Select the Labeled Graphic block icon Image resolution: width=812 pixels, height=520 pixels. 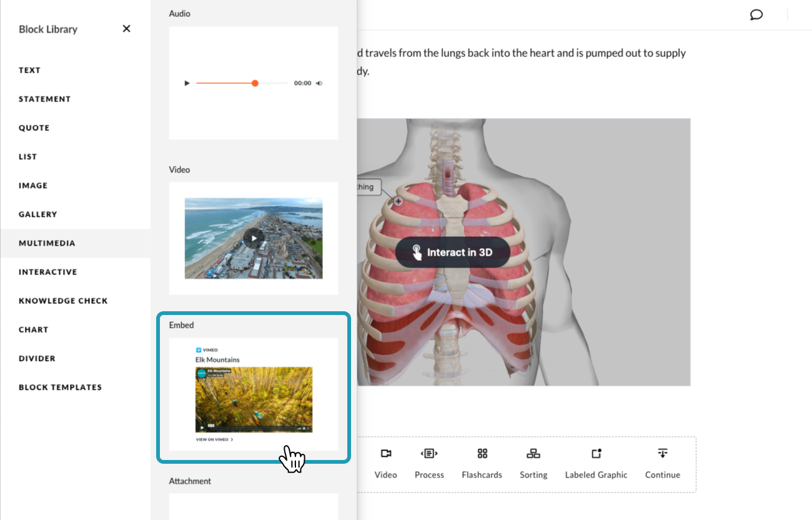click(x=596, y=453)
